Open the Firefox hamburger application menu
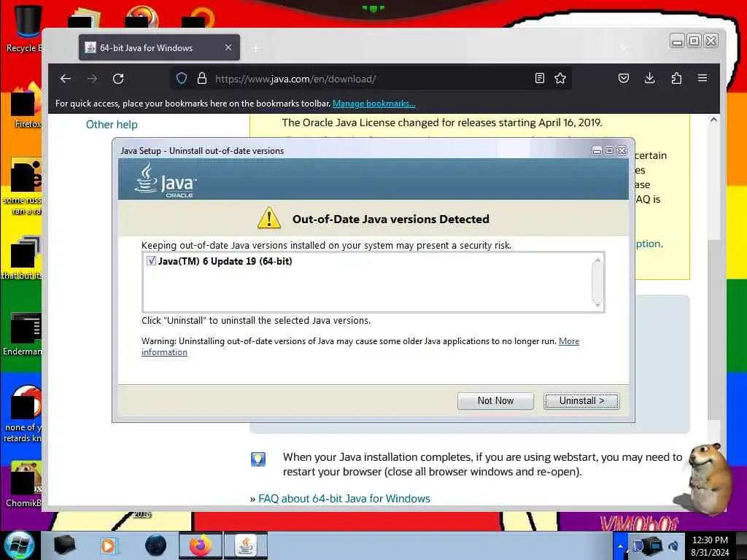 703,78
